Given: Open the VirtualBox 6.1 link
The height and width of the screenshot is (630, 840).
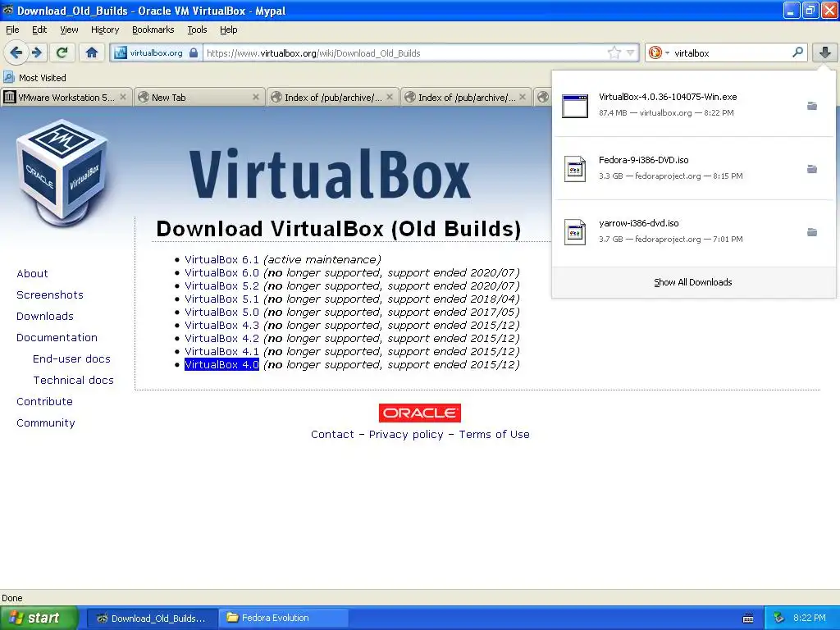Looking at the screenshot, I should click(221, 260).
